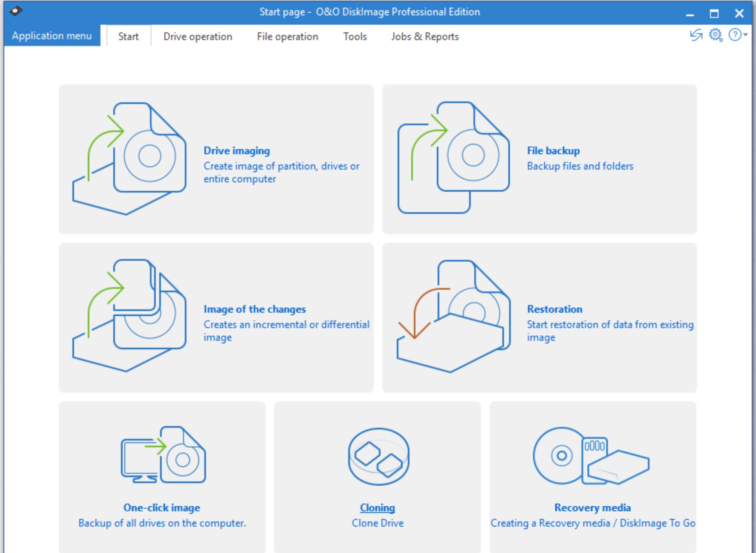This screenshot has height=553, width=756.
Task: Click 'Creating a Recovery media / DiskImage To Go'
Action: tap(593, 523)
